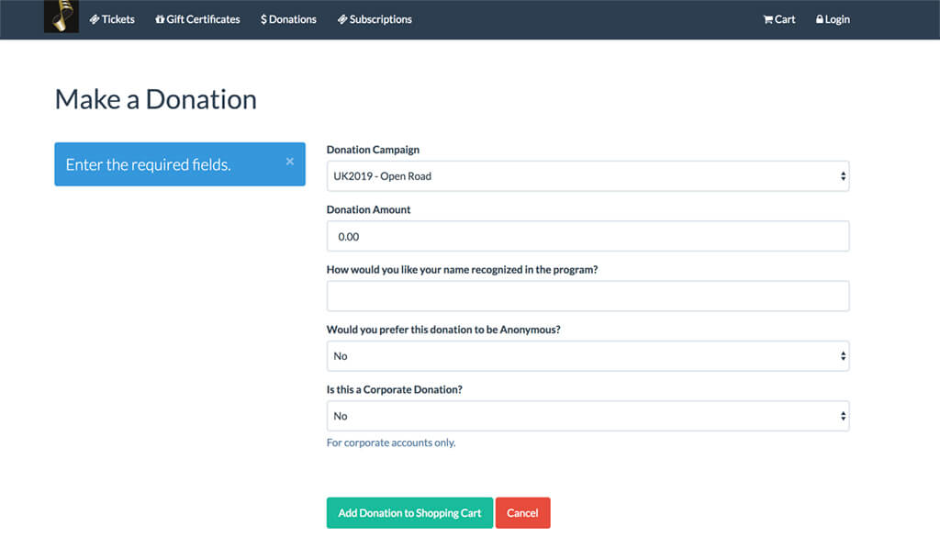
Task: Open the Corporate Donation dropdown
Action: (x=587, y=416)
